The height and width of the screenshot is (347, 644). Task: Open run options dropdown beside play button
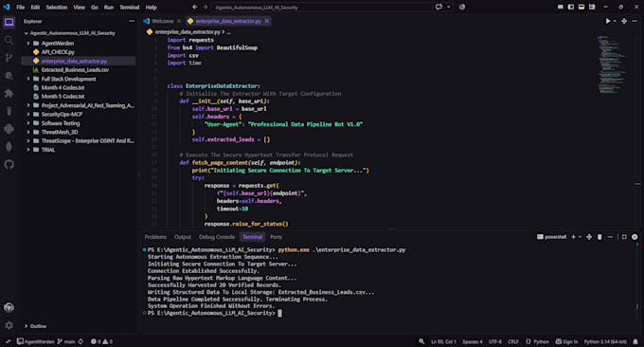click(615, 21)
